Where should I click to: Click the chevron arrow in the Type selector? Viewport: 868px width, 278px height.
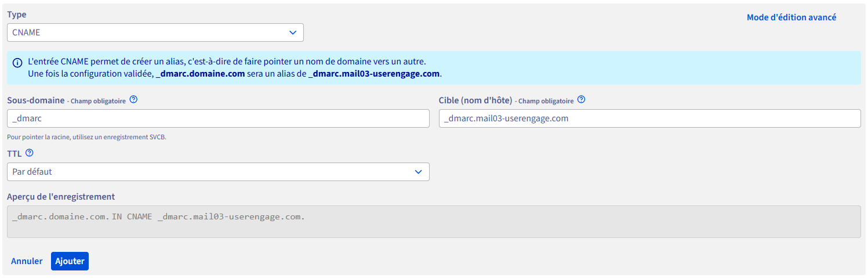click(x=293, y=33)
